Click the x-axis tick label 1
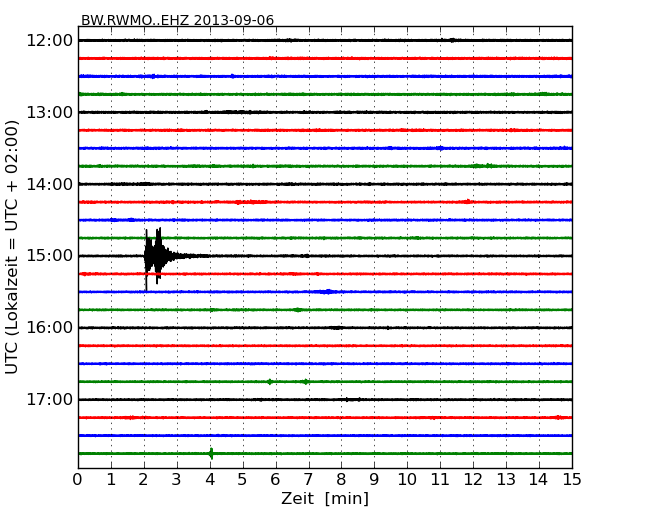Screen dimensions: 650x520 (111, 480)
